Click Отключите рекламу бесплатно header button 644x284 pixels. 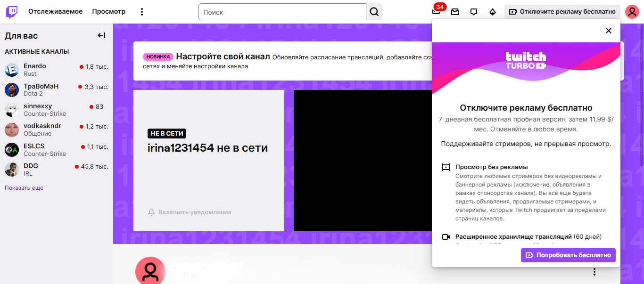[562, 12]
